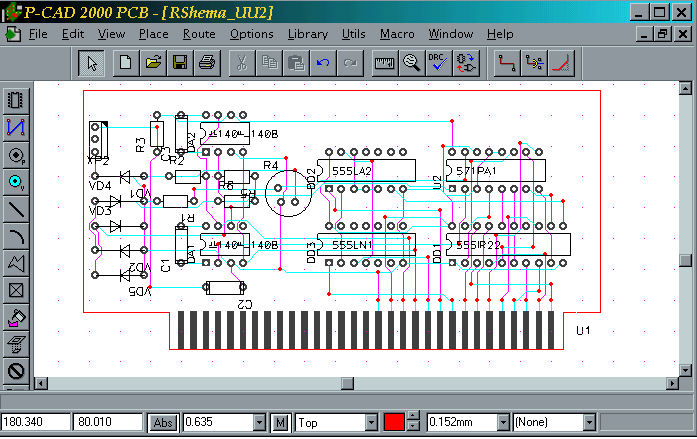Select the miter route tool
This screenshot has height=439, width=697.
coord(561,63)
